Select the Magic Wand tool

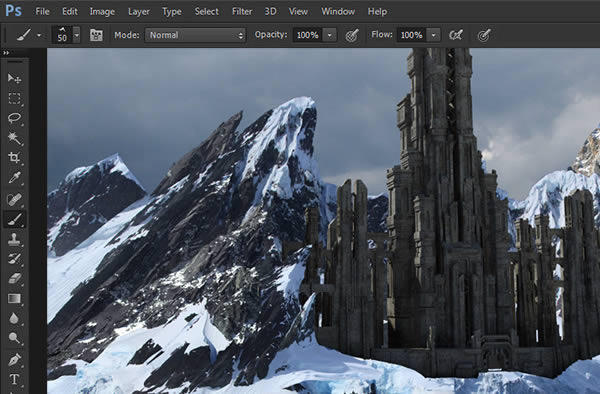click(14, 138)
